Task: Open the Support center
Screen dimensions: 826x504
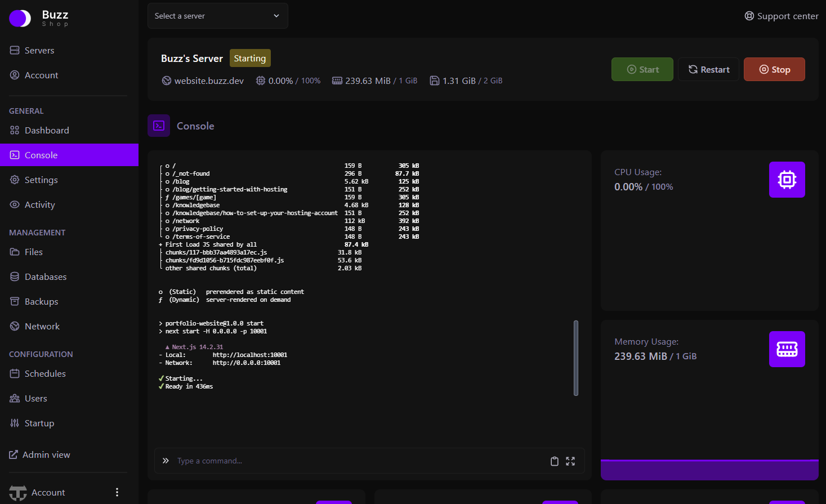Action: pyautogui.click(x=781, y=16)
